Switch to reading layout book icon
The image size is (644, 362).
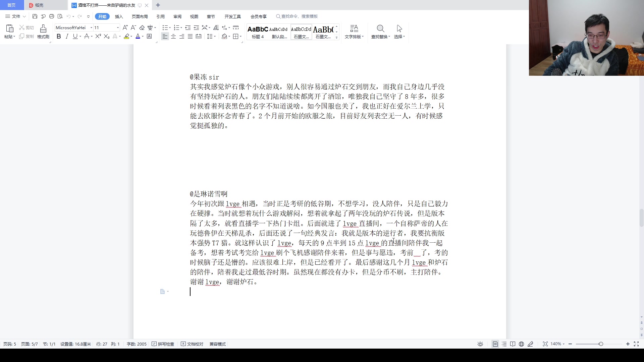pyautogui.click(x=513, y=344)
